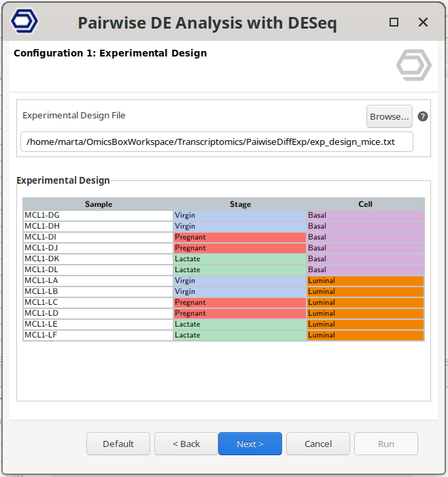Select the Luminal cell for MCL1-LA
Screen dimensions: 448x477
point(365,280)
